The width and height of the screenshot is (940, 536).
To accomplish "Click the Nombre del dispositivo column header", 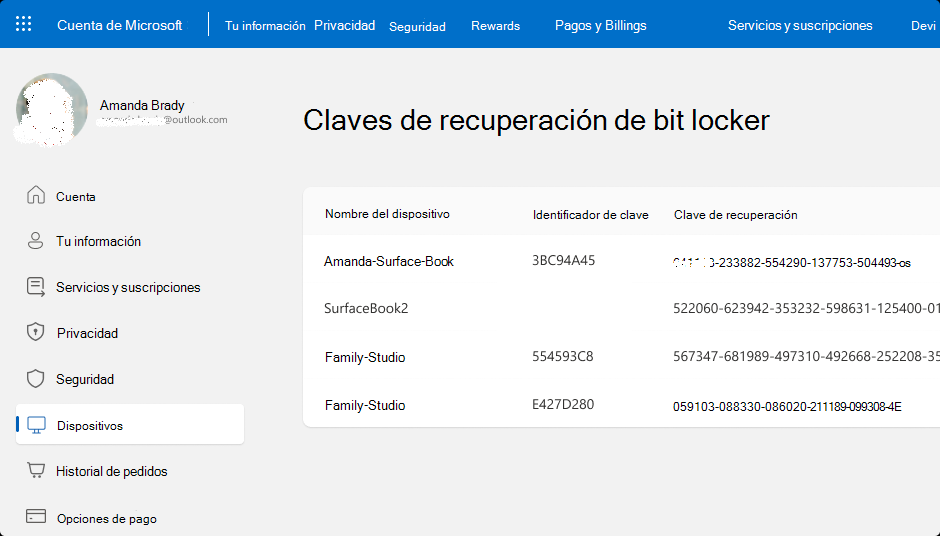I will click(x=387, y=214).
